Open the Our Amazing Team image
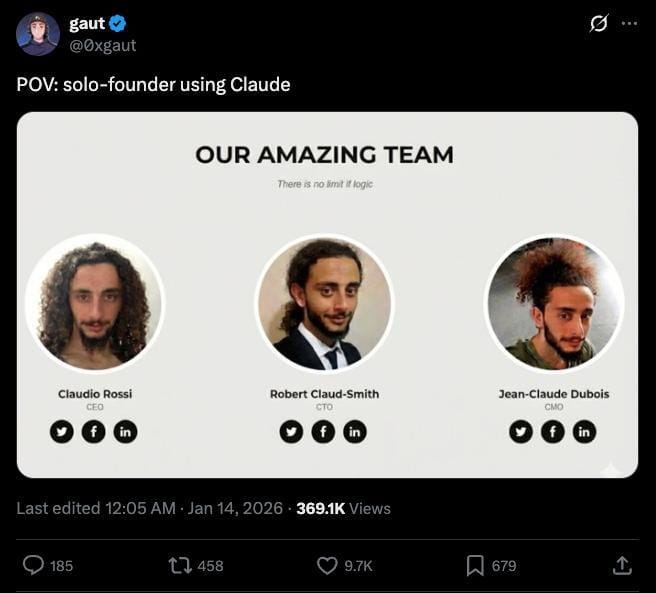This screenshot has width=656, height=593. pyautogui.click(x=327, y=295)
